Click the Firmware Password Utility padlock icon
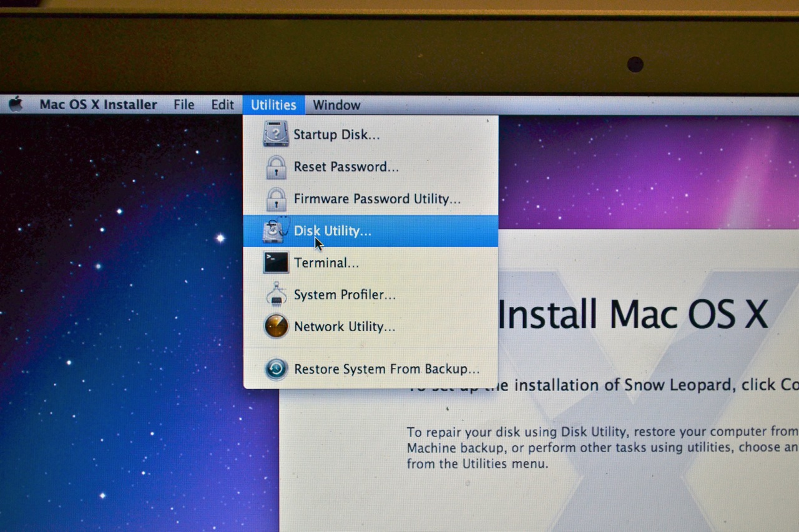Viewport: 799px width, 532px height. [276, 199]
